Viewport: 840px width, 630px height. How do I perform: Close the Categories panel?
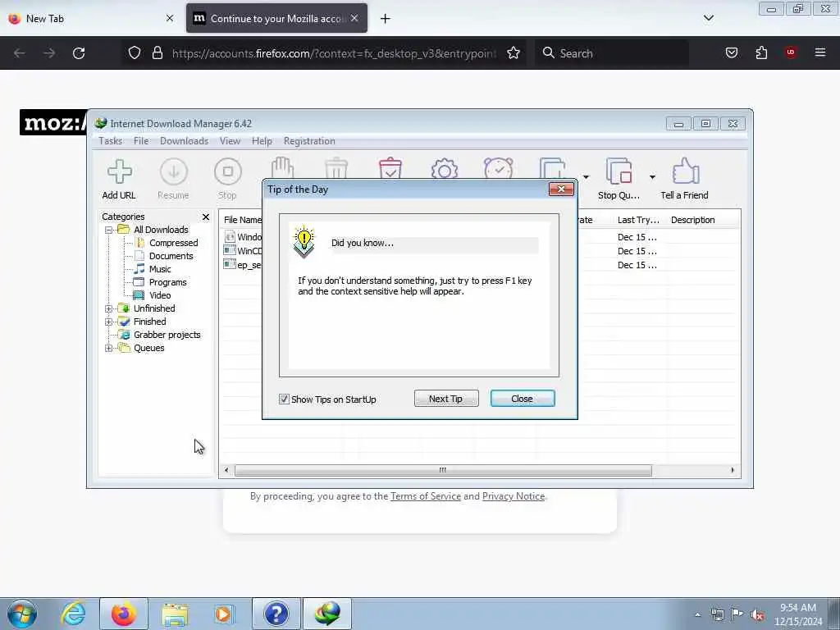click(206, 217)
